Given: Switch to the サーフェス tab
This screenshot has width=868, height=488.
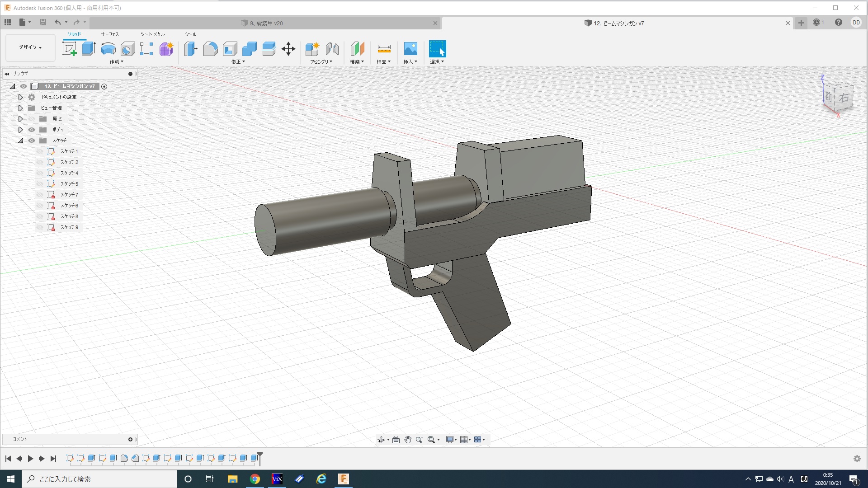Looking at the screenshot, I should click(109, 34).
